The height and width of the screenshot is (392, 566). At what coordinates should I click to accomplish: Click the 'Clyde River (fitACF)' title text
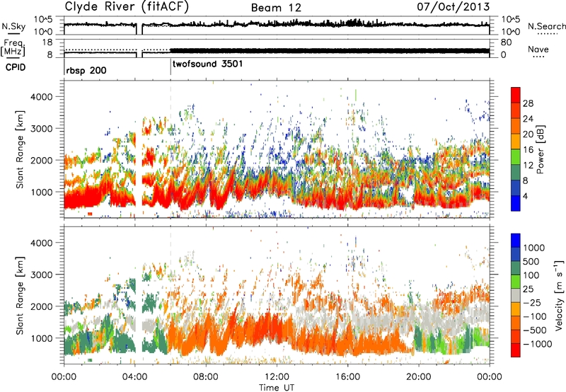pos(127,6)
